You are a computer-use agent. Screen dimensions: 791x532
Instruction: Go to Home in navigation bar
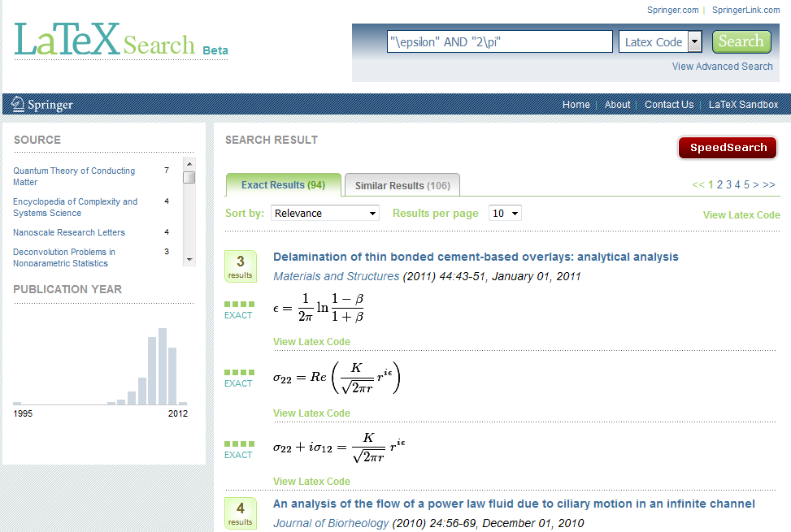click(576, 104)
